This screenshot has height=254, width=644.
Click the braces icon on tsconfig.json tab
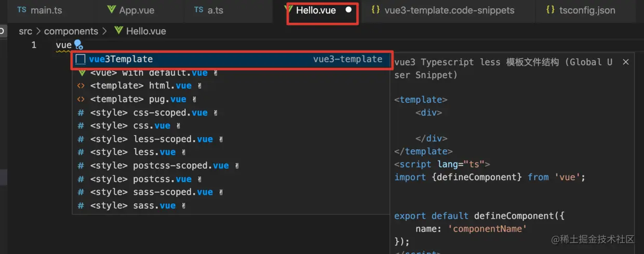[551, 10]
